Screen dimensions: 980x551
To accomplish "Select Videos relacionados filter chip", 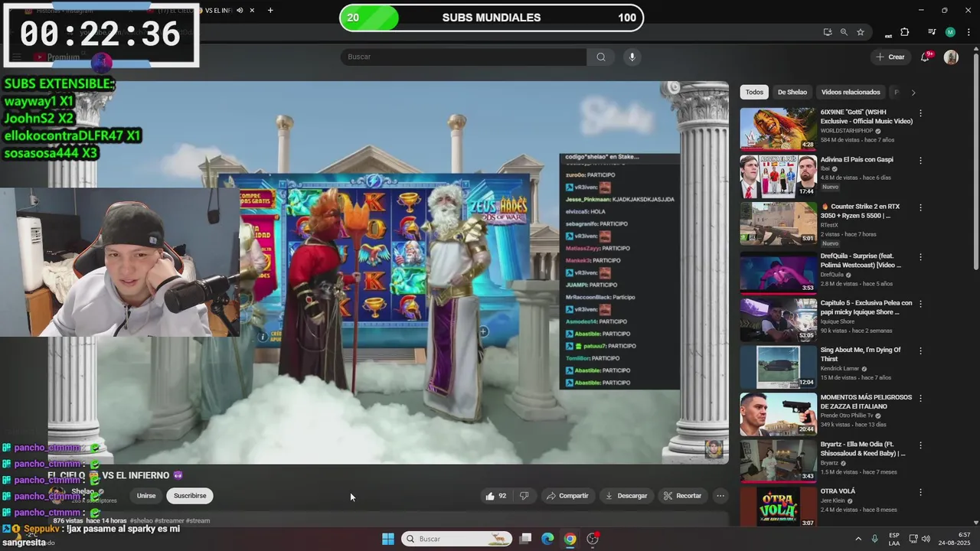I will pyautogui.click(x=851, y=92).
